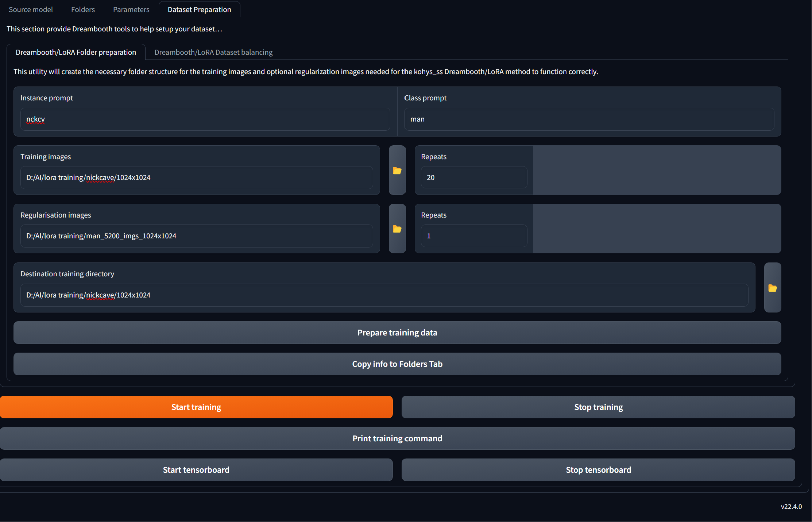
Task: Edit Training images Repeats value 20
Action: 473,178
